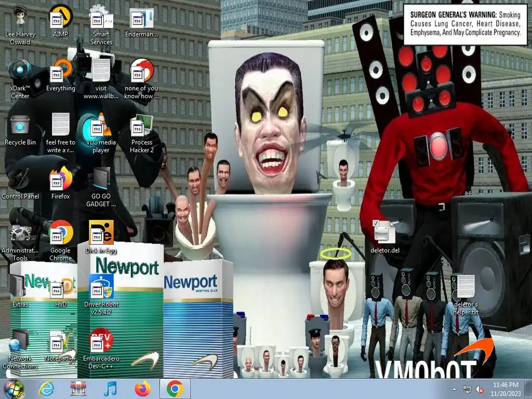Launch the HxD hex editor shortcut

click(60, 291)
